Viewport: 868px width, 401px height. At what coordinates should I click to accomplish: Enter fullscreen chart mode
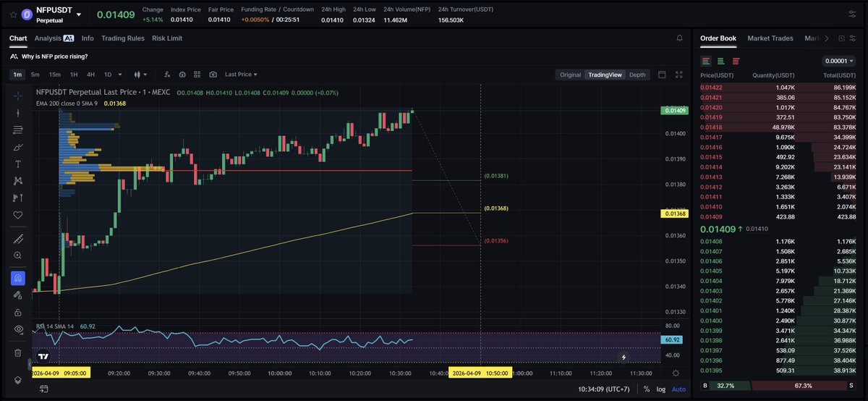pos(678,75)
